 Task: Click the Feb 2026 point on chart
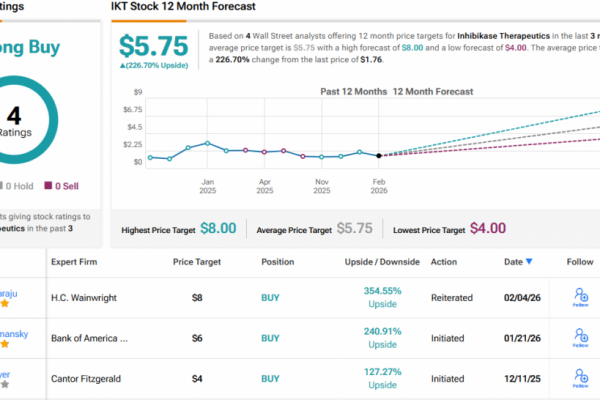(x=378, y=155)
